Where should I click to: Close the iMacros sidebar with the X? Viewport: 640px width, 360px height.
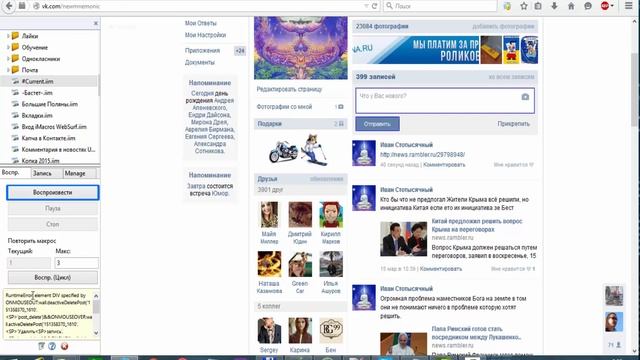pos(96,23)
